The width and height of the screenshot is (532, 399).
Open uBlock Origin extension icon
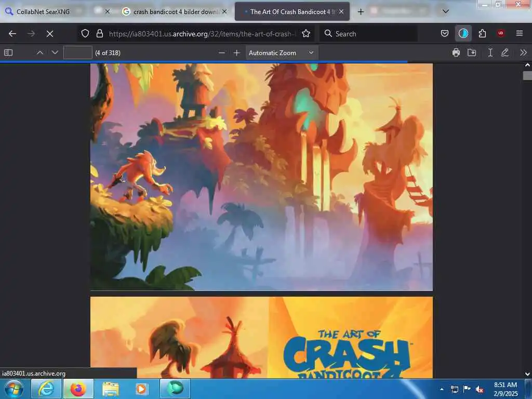[x=501, y=33]
